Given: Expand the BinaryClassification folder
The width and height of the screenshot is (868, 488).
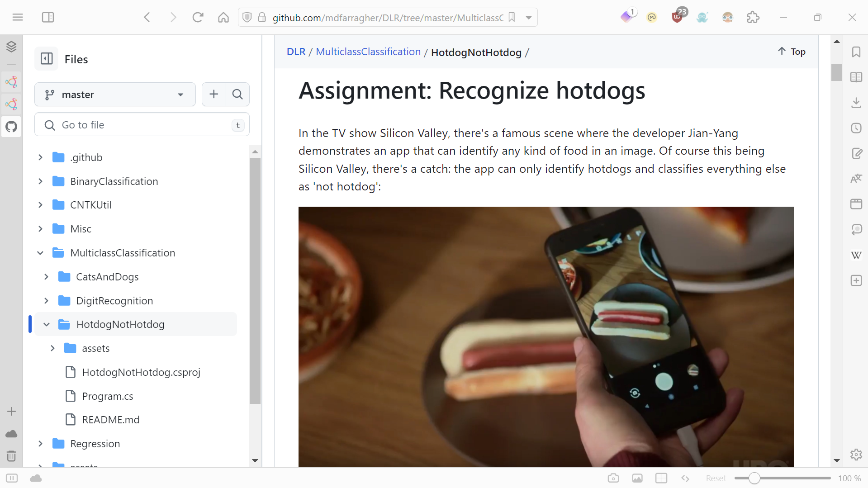Looking at the screenshot, I should [40, 181].
